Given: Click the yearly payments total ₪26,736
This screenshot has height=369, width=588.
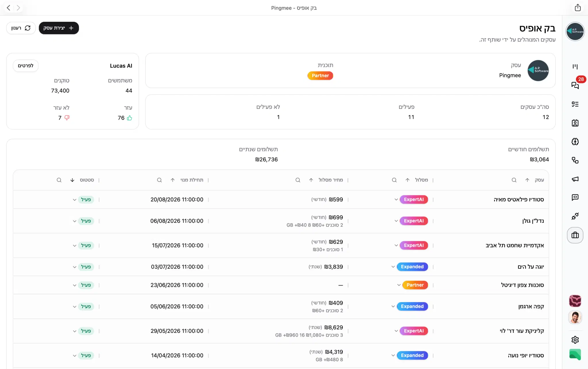Looking at the screenshot, I should [x=266, y=159].
